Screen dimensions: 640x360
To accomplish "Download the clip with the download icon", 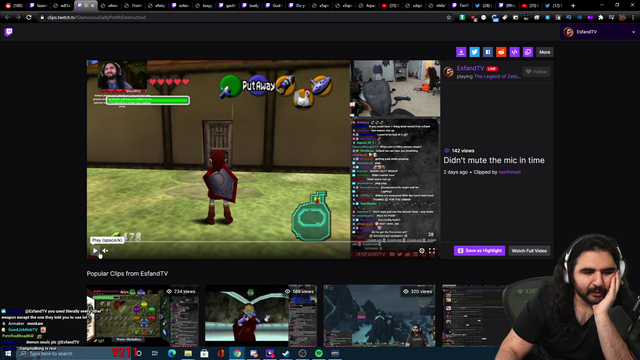I will coord(461,52).
